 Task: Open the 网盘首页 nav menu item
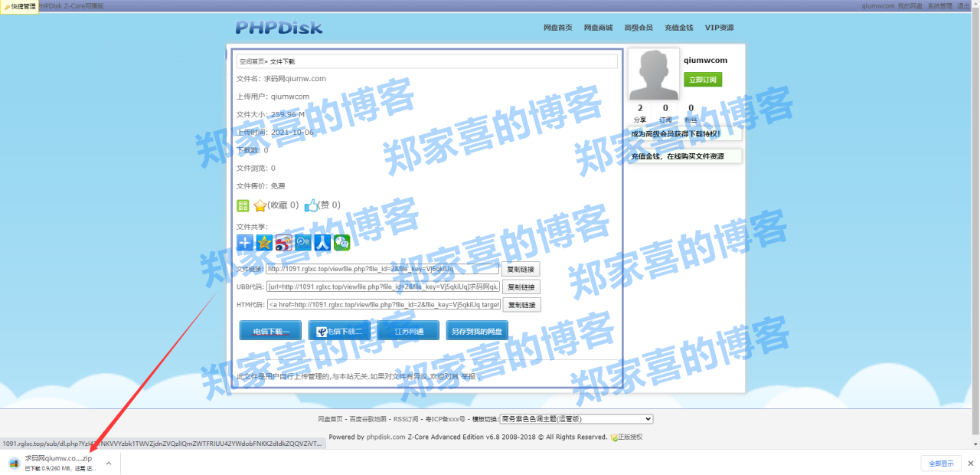(558, 28)
